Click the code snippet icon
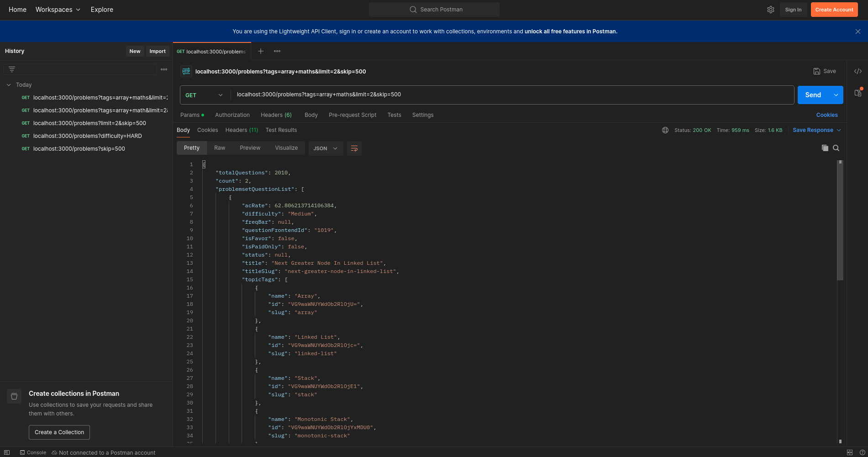This screenshot has height=457, width=868. click(x=858, y=71)
